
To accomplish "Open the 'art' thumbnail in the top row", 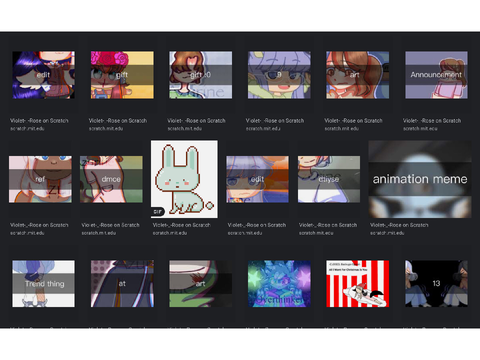I will point(358,75).
